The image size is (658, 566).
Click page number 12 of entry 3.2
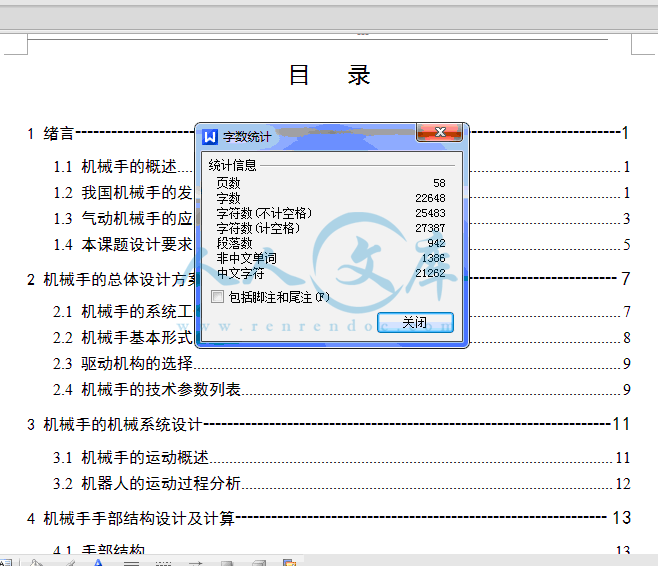[623, 484]
